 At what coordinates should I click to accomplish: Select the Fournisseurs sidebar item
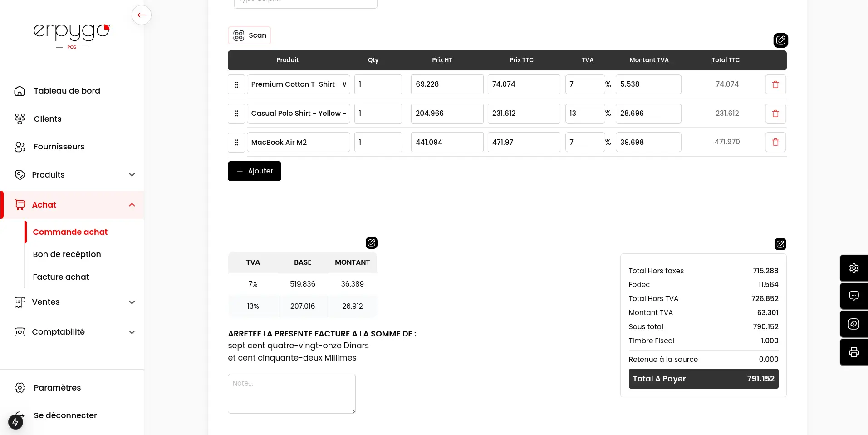(59, 147)
